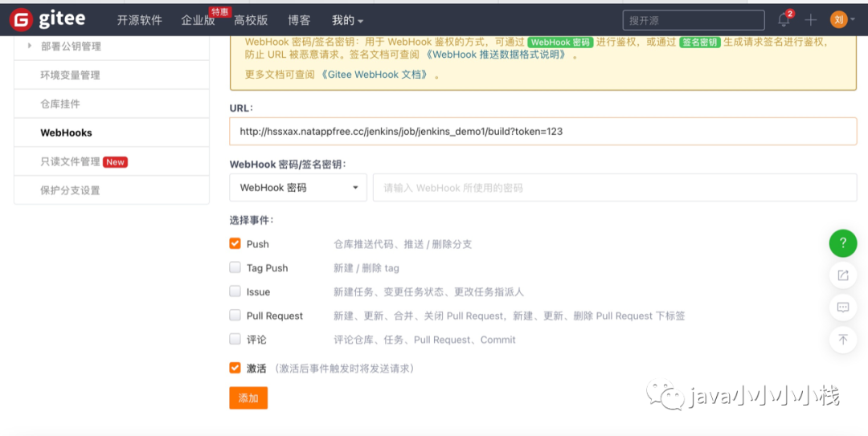Click into the webhook URL input field

click(543, 131)
